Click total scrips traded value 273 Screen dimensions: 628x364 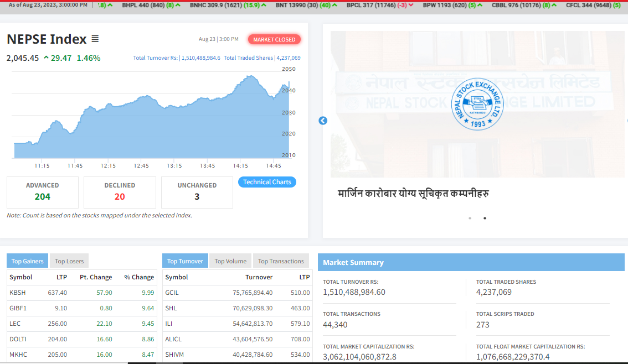[482, 324]
